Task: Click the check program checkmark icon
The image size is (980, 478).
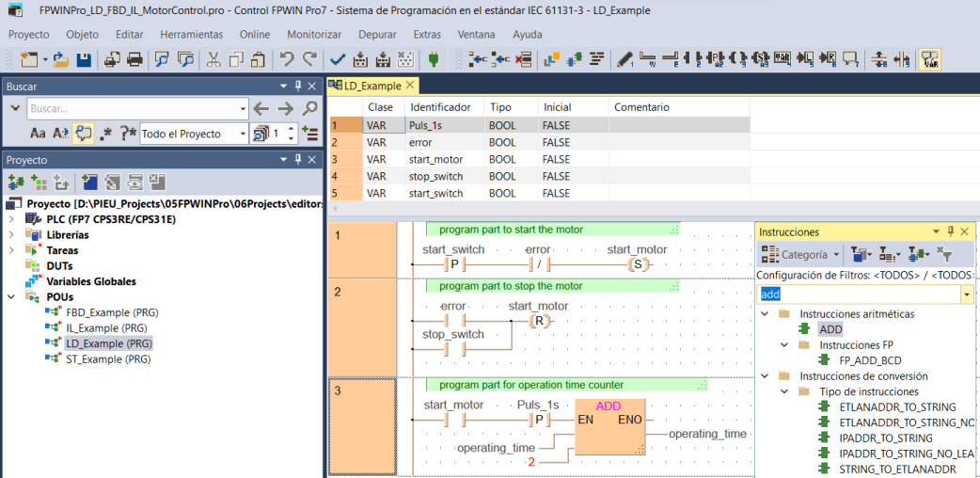Action: [338, 60]
